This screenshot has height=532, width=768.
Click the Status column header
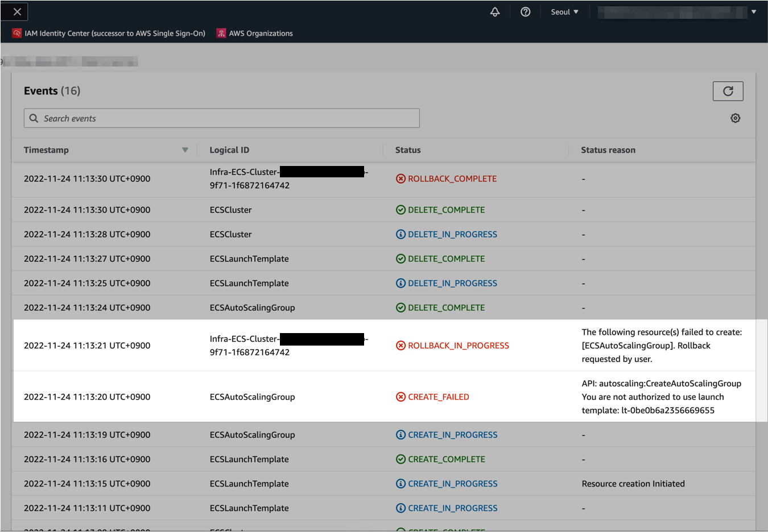(408, 150)
